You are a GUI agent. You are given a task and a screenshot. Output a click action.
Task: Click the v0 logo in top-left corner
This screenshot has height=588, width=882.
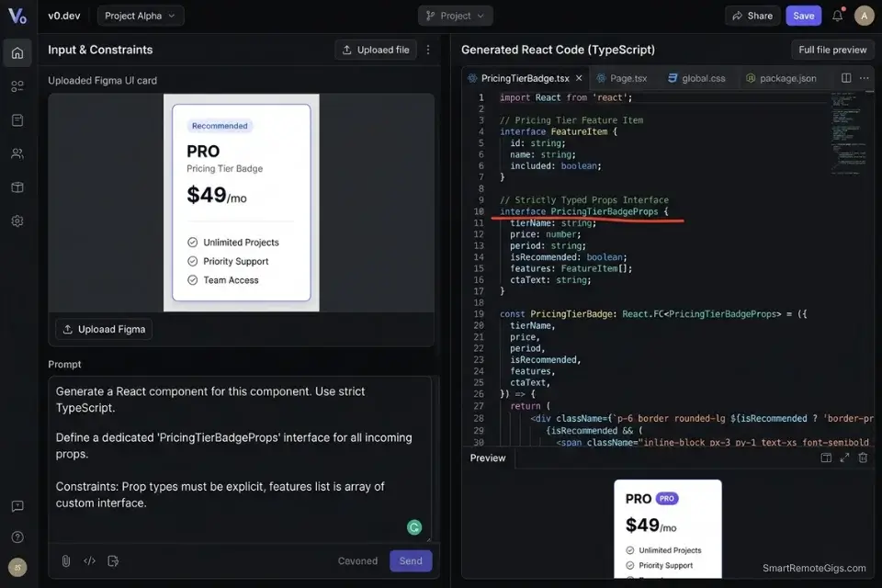coord(17,16)
